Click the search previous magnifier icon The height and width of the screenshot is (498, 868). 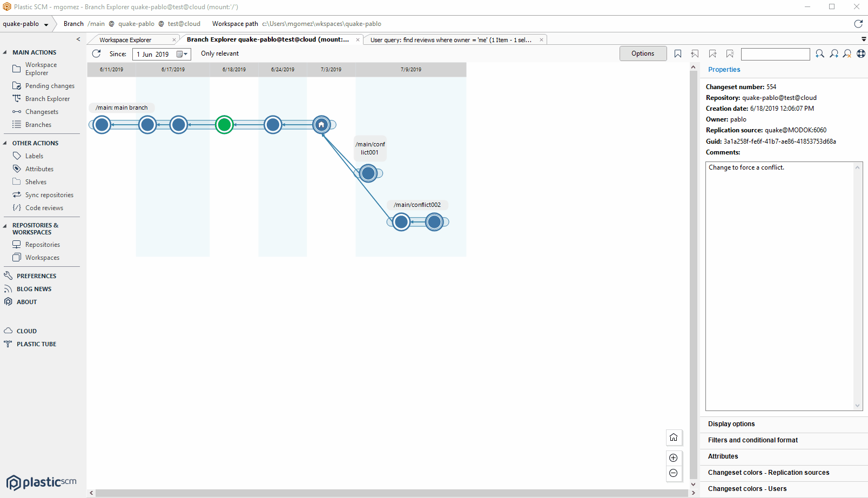pos(820,53)
